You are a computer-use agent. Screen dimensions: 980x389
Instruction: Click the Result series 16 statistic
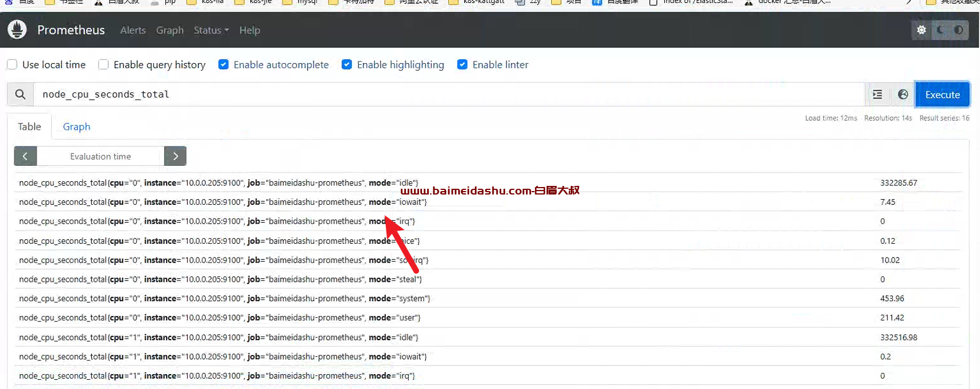click(x=944, y=118)
